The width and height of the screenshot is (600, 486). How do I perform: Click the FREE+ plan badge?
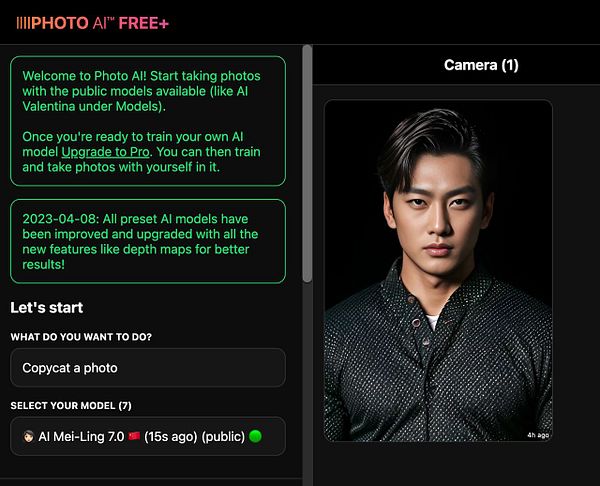143,23
